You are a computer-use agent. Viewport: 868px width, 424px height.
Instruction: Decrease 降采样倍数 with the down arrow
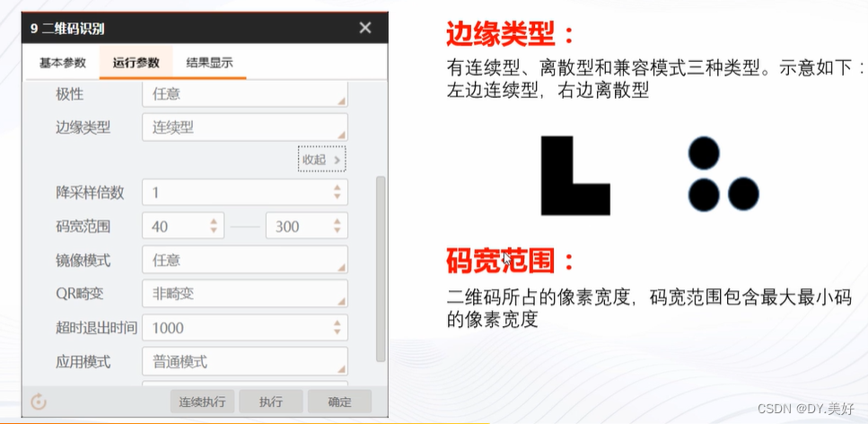pyautogui.click(x=337, y=198)
